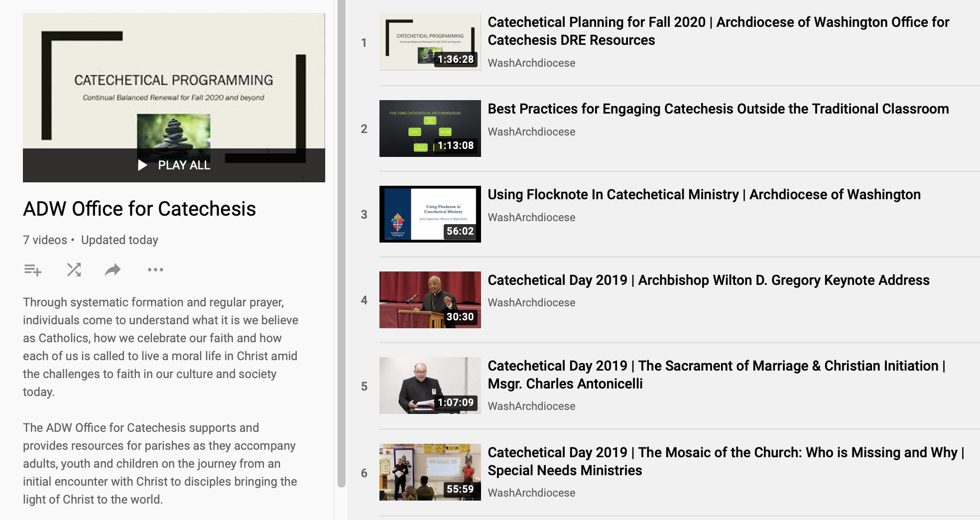The image size is (980, 520).
Task: Click WashArchdiocese channel under Msgr. Antonicelli video
Action: coord(531,406)
